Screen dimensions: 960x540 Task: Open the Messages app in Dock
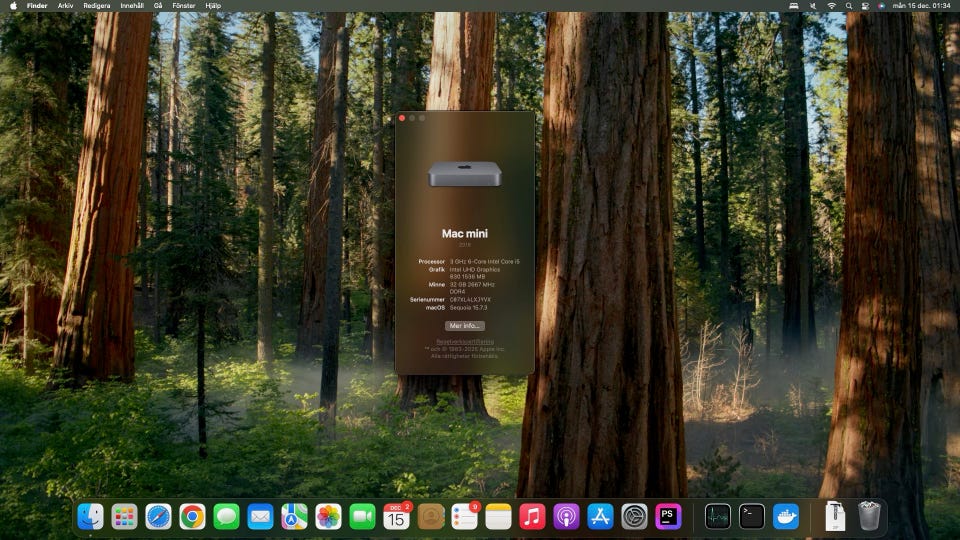coord(227,516)
